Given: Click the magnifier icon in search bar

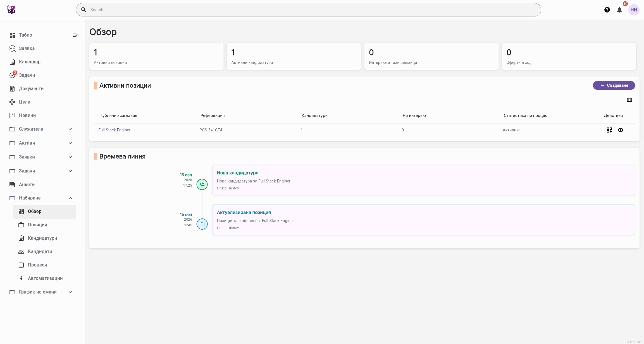Looking at the screenshot, I should 84,10.
